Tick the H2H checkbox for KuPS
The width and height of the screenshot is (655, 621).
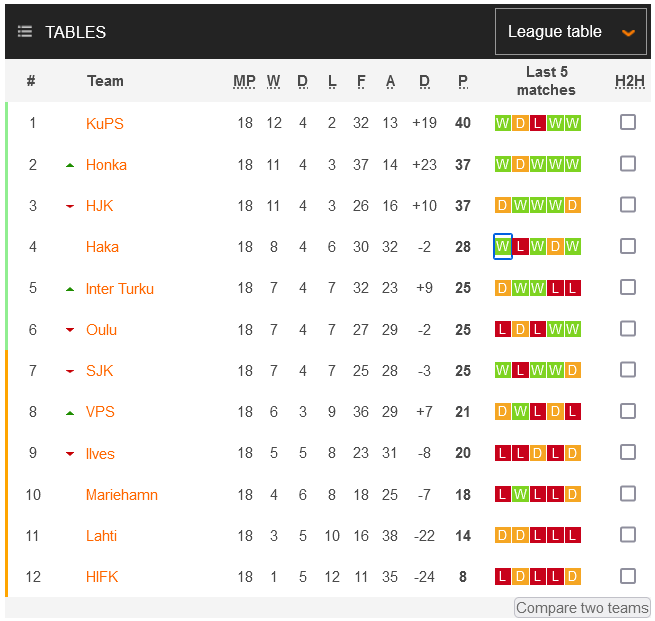pos(628,122)
